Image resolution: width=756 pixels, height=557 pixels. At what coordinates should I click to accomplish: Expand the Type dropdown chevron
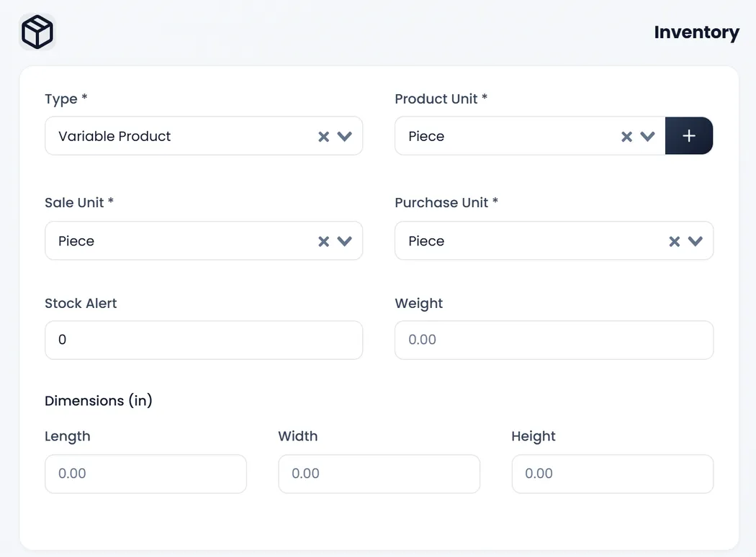click(x=344, y=136)
